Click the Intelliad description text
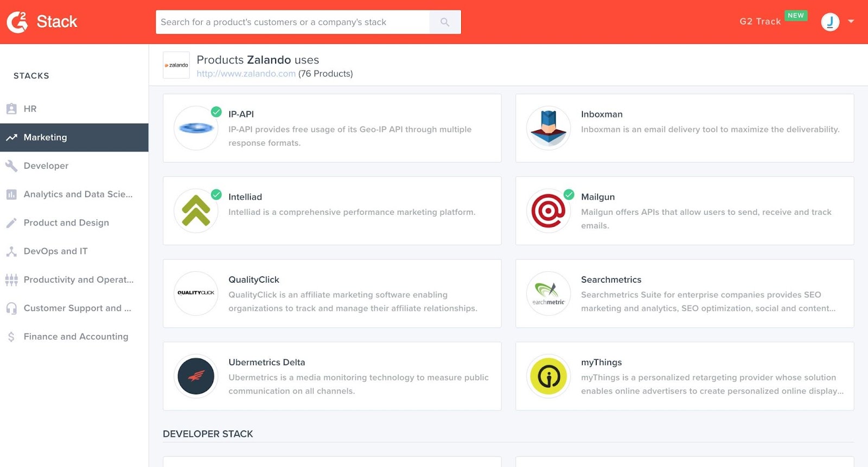 352,212
